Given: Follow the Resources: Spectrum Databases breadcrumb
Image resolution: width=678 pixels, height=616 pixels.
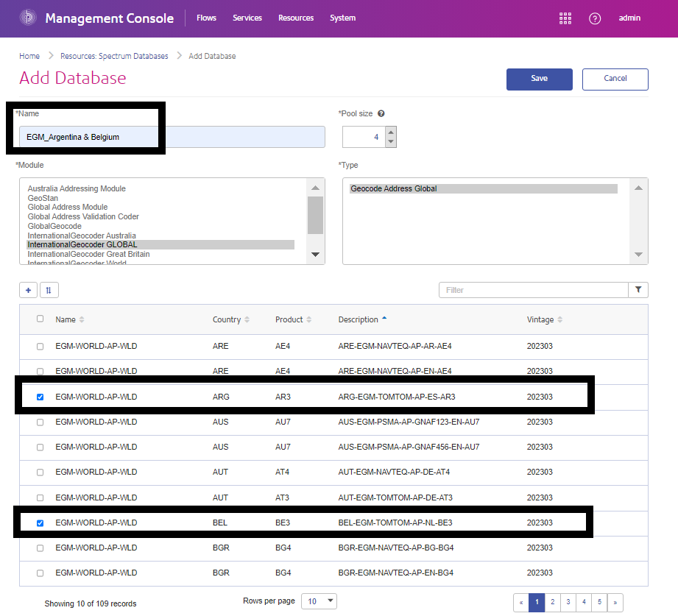Looking at the screenshot, I should tap(114, 56).
